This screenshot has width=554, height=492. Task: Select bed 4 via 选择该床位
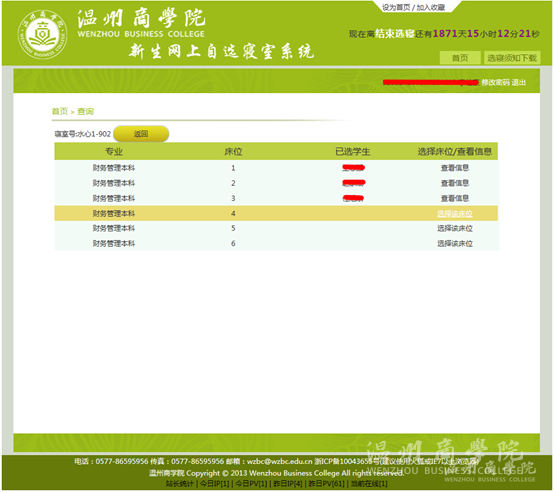(455, 214)
